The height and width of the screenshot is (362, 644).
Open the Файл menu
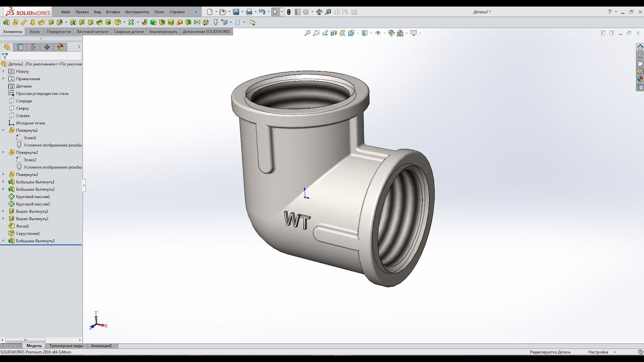tap(65, 12)
